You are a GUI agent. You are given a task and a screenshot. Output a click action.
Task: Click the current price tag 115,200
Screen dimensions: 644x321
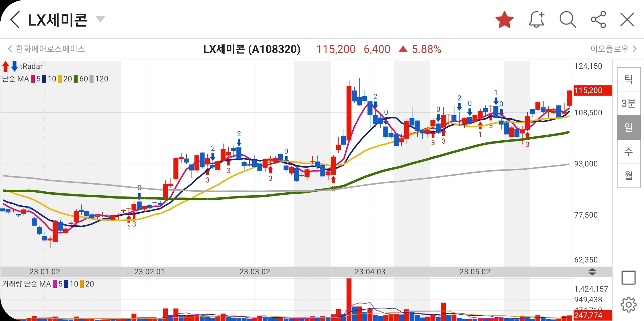pyautogui.click(x=593, y=90)
